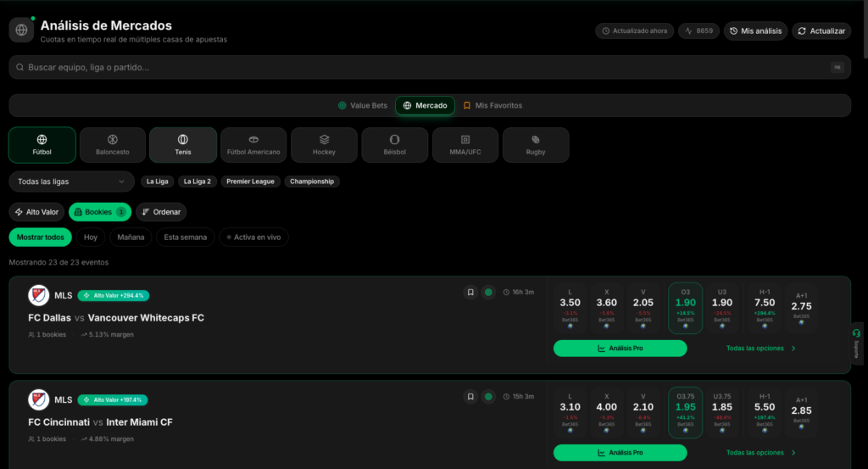Select the U3 1.90 odds cell
The image size is (868, 469).
(722, 309)
